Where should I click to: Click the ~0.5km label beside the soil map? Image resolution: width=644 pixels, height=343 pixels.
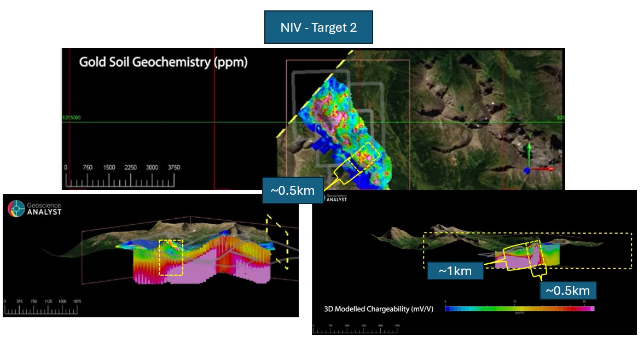(292, 190)
